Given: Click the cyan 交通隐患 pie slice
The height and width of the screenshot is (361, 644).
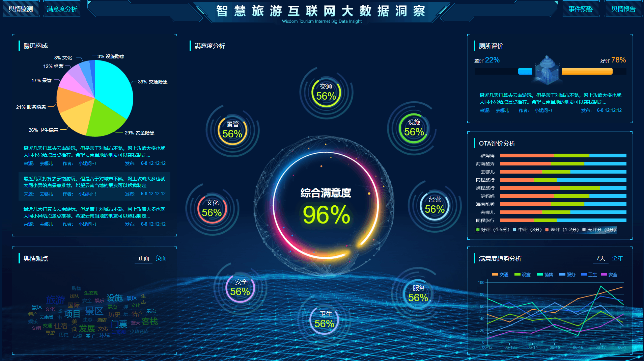Looking at the screenshot, I should tap(115, 88).
